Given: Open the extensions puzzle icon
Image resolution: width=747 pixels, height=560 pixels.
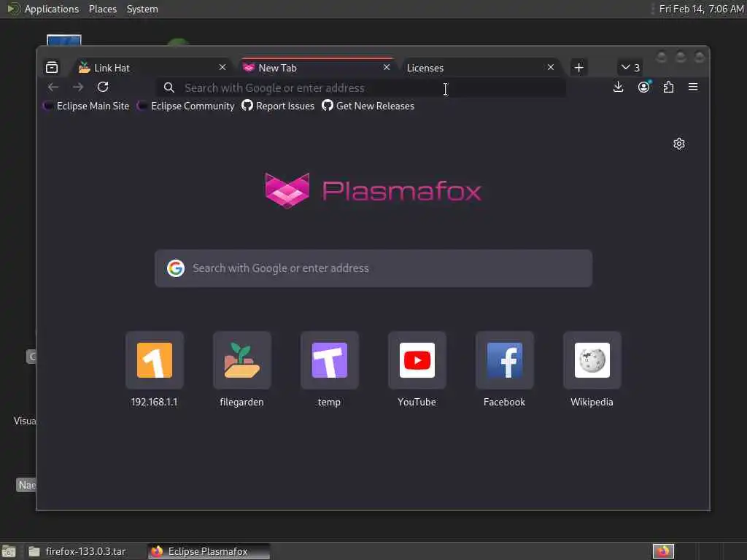Looking at the screenshot, I should [668, 87].
